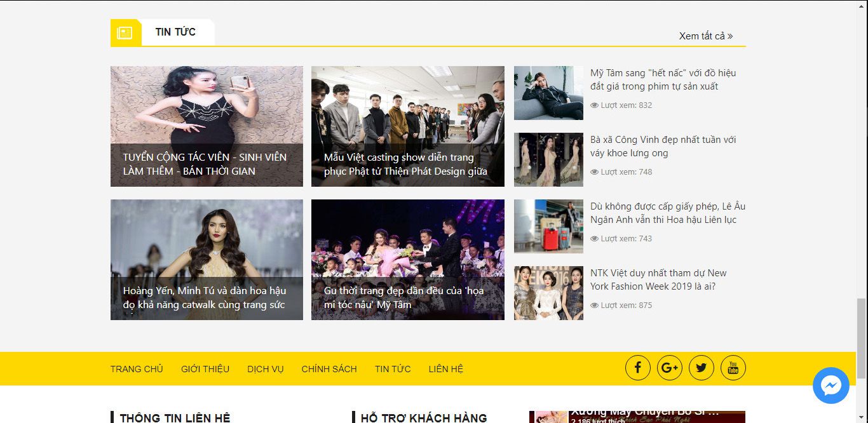Go to TRANG CHỦ in footer menu

coord(137,369)
